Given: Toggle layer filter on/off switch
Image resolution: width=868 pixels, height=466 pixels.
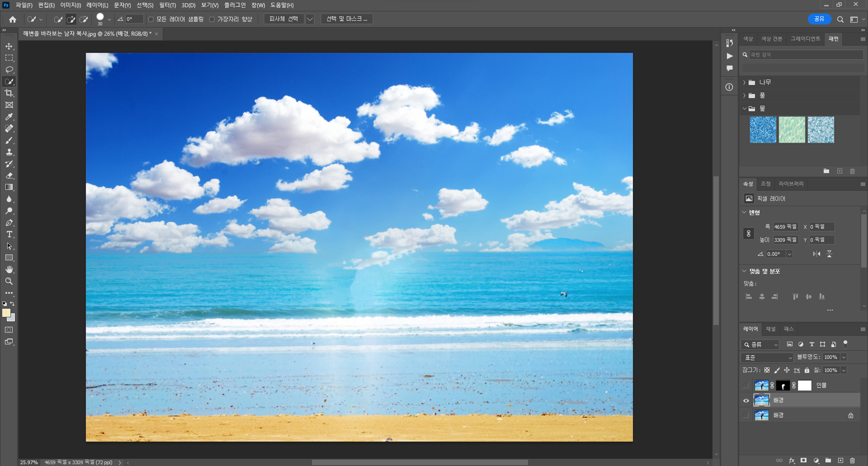Looking at the screenshot, I should click(845, 344).
